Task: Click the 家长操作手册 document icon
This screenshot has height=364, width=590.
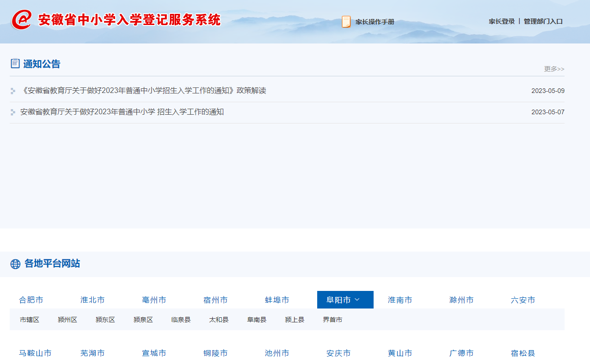Action: [x=346, y=22]
